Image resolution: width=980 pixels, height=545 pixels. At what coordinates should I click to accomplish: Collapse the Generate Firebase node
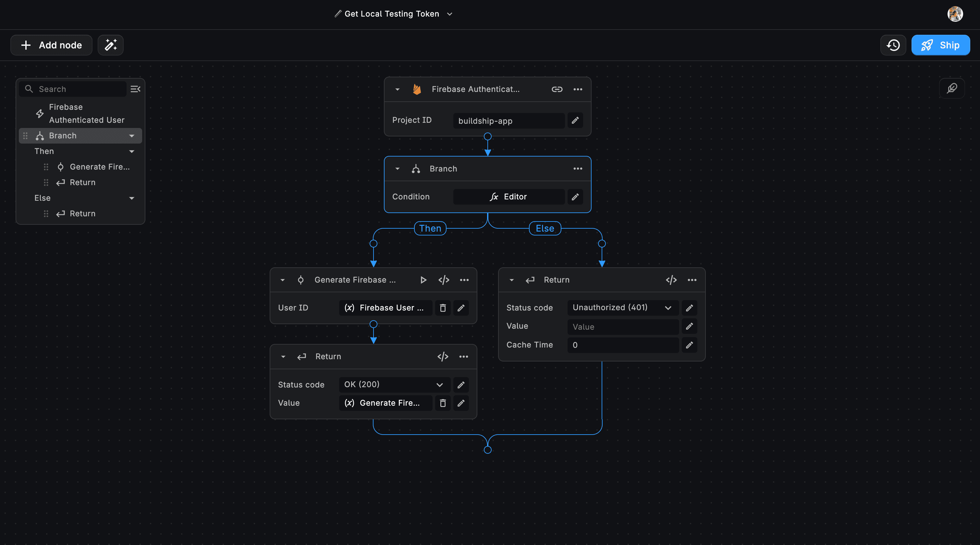282,280
